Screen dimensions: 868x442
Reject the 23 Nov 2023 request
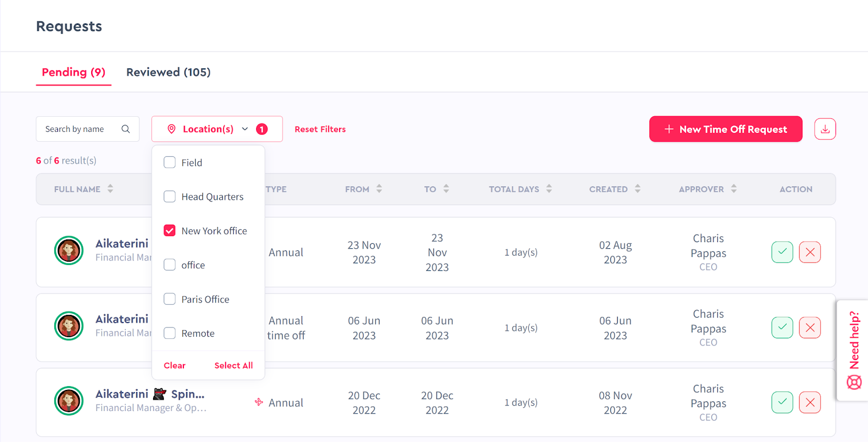pos(810,252)
